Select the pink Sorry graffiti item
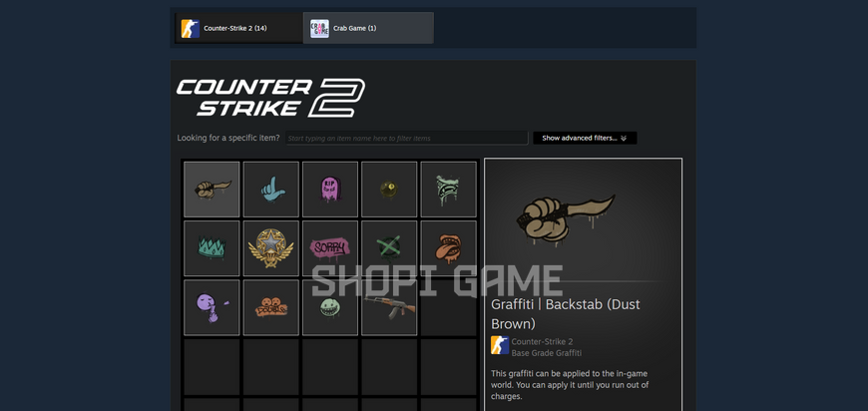 330,248
